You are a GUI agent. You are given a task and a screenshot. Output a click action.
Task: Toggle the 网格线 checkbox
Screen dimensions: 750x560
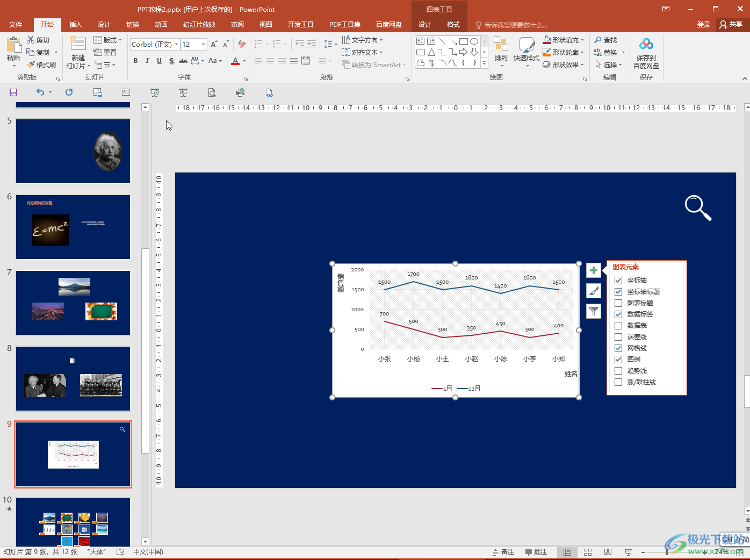coord(618,348)
